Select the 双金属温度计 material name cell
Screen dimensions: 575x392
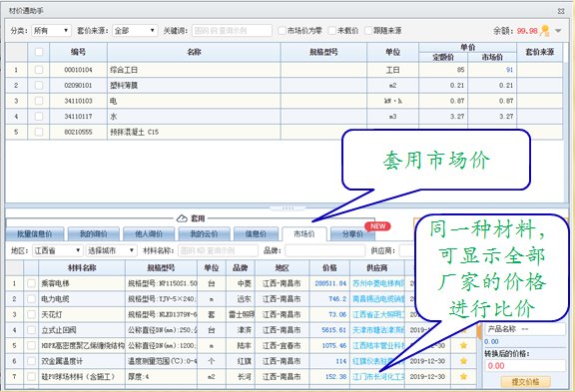click(82, 361)
